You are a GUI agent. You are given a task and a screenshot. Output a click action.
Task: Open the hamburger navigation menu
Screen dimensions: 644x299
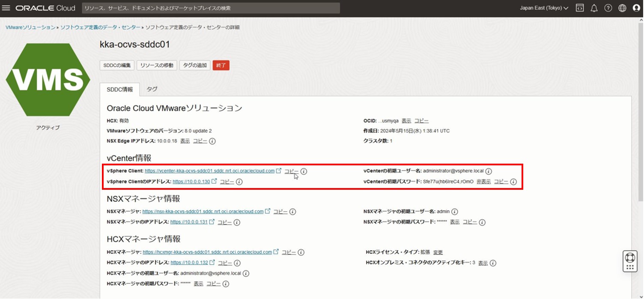6,8
